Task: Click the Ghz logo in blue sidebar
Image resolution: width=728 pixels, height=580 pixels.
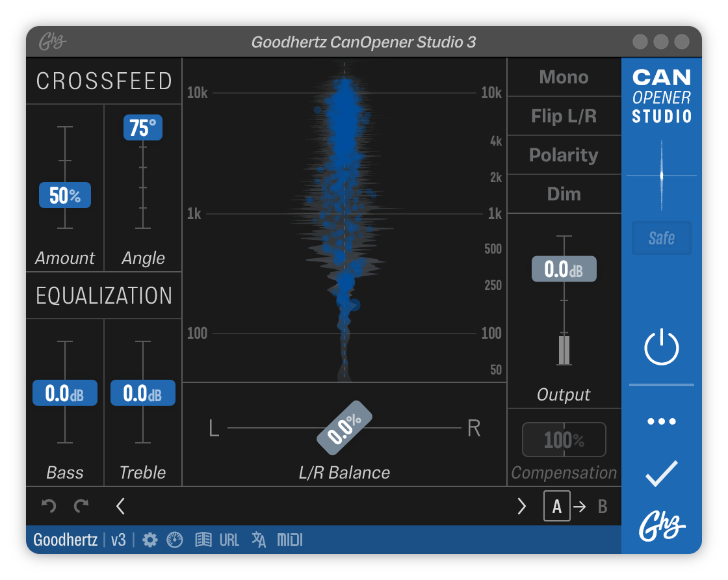Action: [x=662, y=525]
